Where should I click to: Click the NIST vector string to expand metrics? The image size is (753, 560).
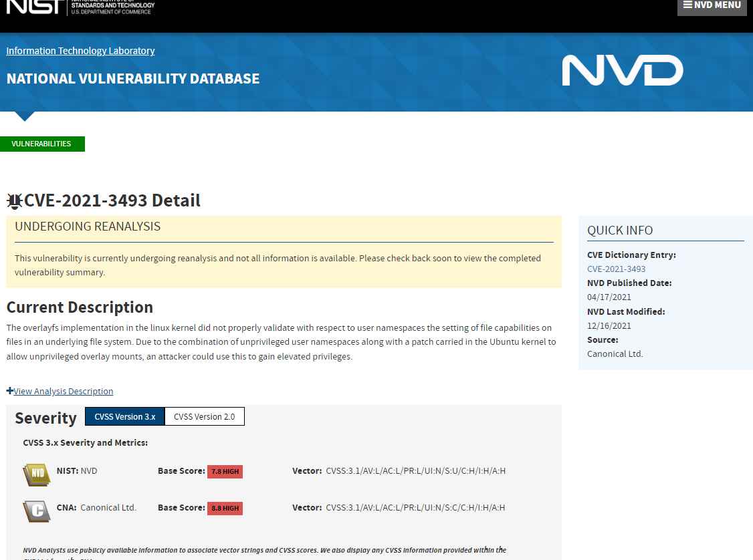[x=414, y=470]
